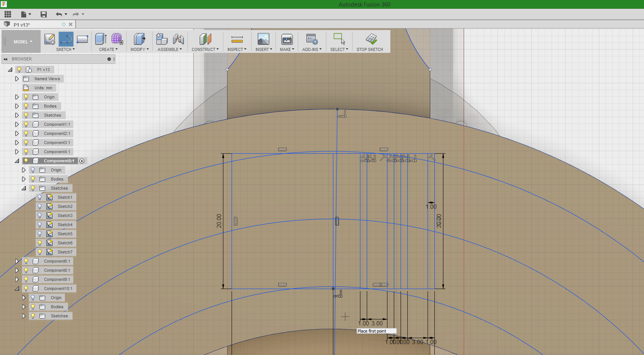Click the Select tool cursor icon
The image size is (644, 355).
339,39
